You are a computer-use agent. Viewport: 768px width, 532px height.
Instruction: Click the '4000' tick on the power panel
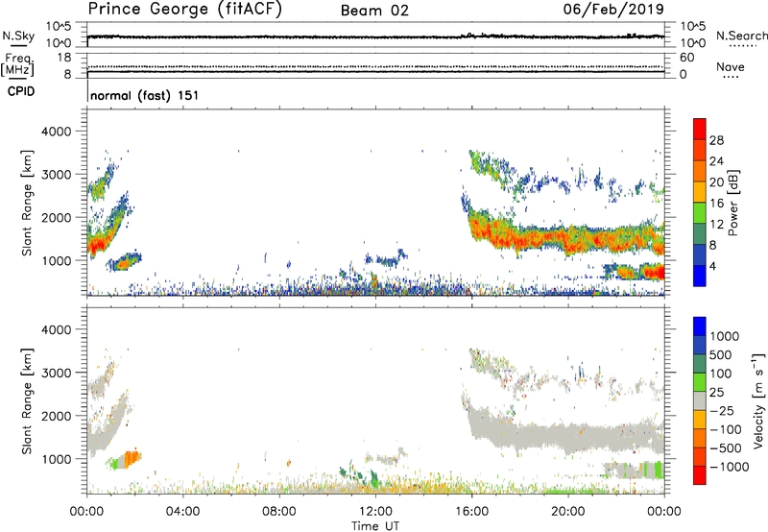[56, 132]
